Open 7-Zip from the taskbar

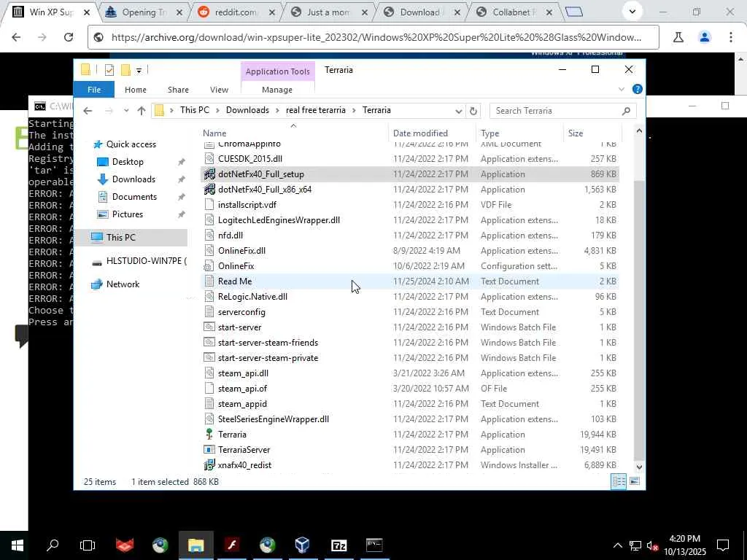click(x=338, y=545)
